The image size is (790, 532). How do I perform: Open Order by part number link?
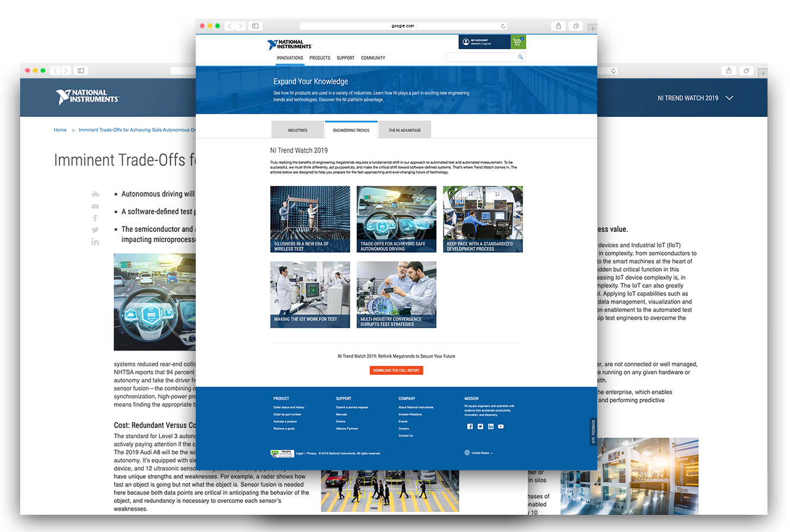point(287,415)
